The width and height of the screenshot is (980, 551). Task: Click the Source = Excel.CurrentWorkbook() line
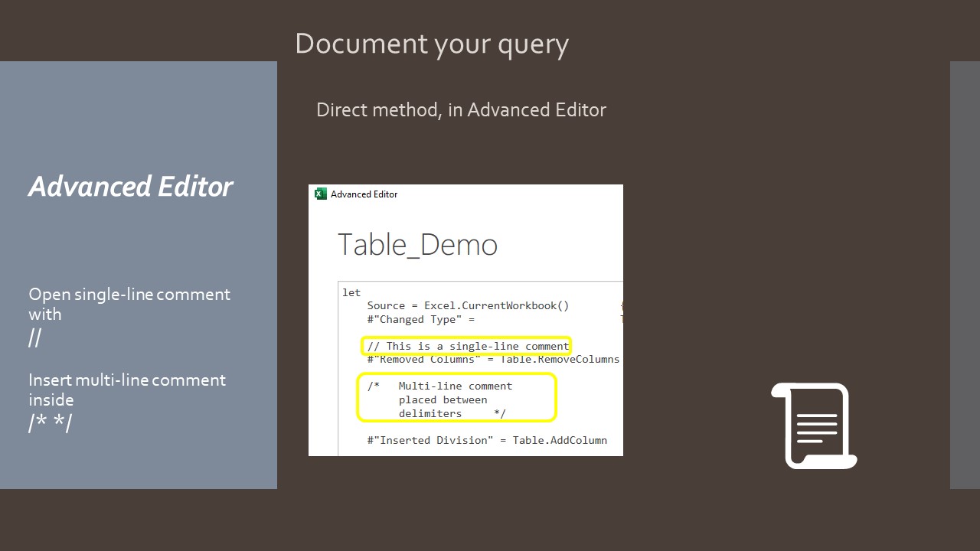coord(467,305)
